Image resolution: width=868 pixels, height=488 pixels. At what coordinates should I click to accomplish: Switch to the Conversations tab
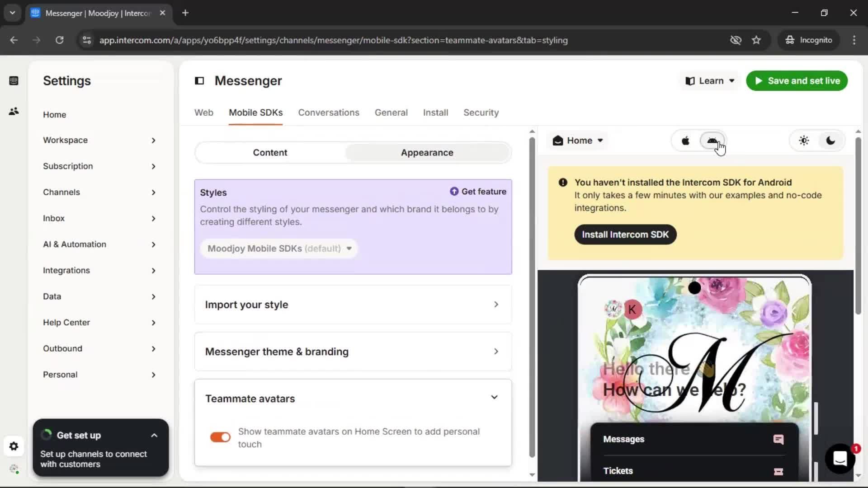point(329,113)
